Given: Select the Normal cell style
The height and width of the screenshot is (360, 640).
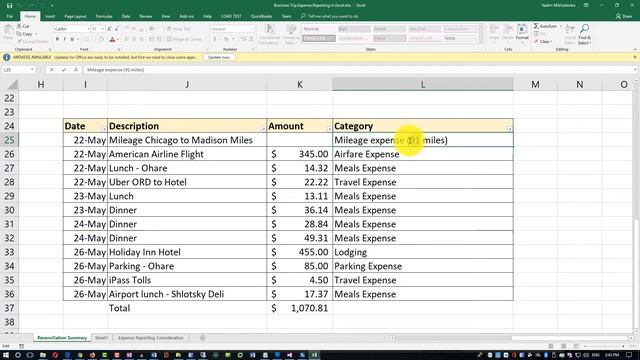Looking at the screenshot, I should pyautogui.click(x=319, y=29).
